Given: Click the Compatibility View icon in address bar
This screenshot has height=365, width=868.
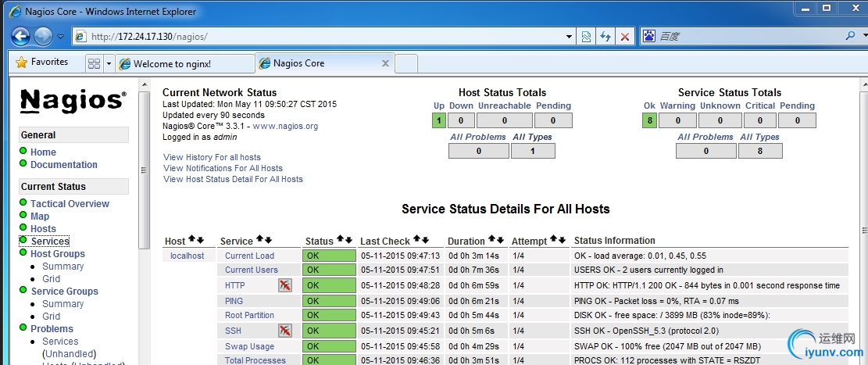Looking at the screenshot, I should tap(586, 37).
